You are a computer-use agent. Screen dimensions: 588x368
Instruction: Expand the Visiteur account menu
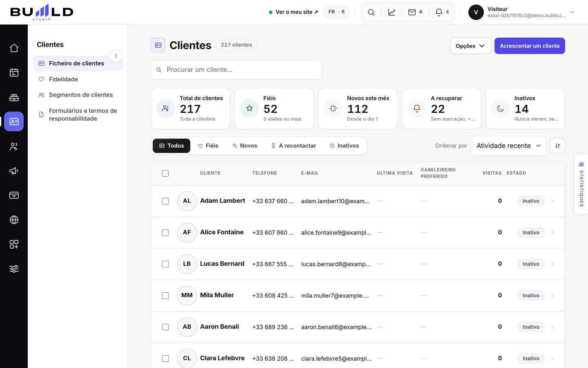[521, 12]
